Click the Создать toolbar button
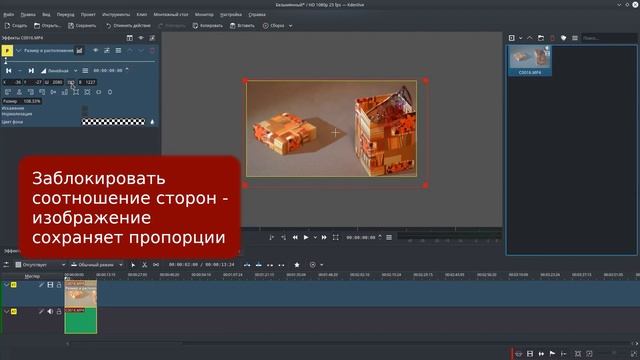This screenshot has height=360, width=640. pos(16,25)
